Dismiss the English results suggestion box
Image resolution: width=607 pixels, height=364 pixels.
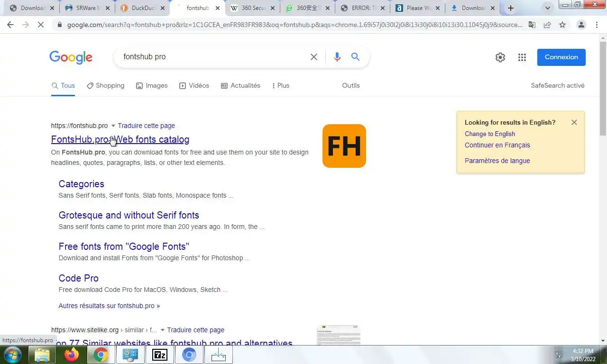tap(574, 122)
